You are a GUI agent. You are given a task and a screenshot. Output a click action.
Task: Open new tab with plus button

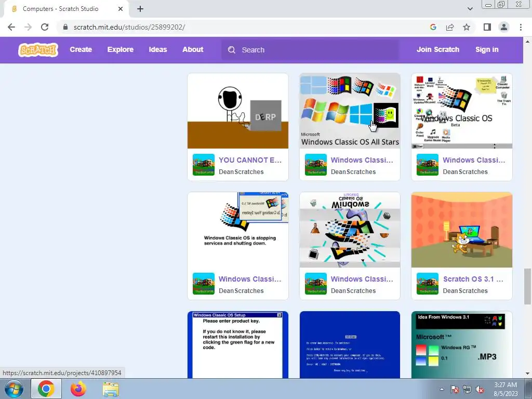(140, 9)
